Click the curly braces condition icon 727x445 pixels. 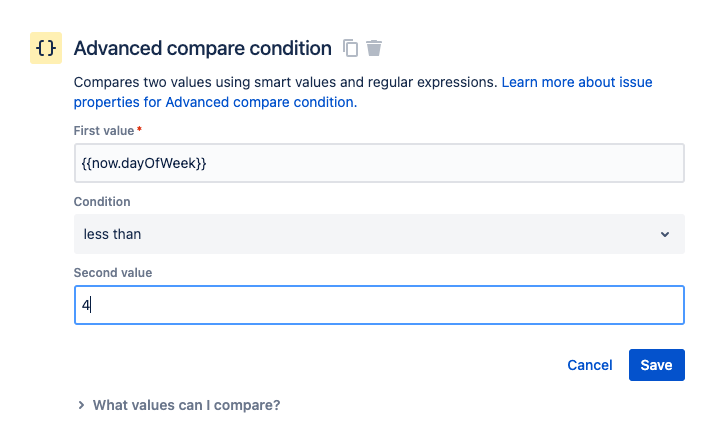point(45,48)
